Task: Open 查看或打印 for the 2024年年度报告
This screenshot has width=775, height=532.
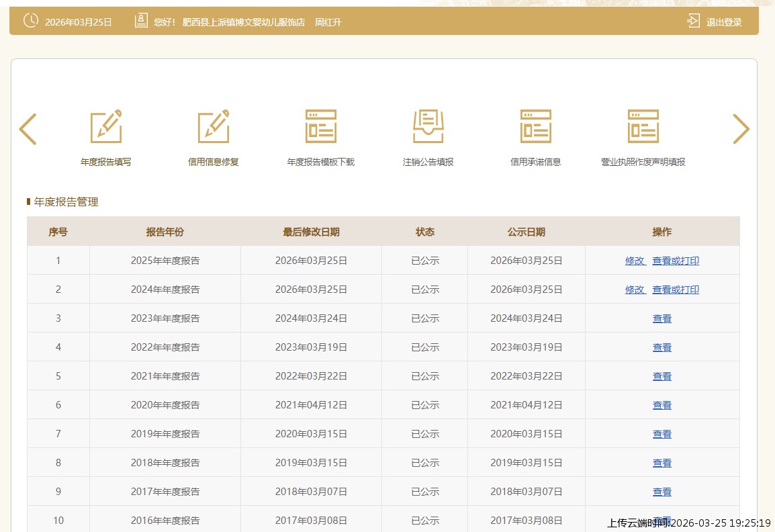Action: pyautogui.click(x=676, y=290)
